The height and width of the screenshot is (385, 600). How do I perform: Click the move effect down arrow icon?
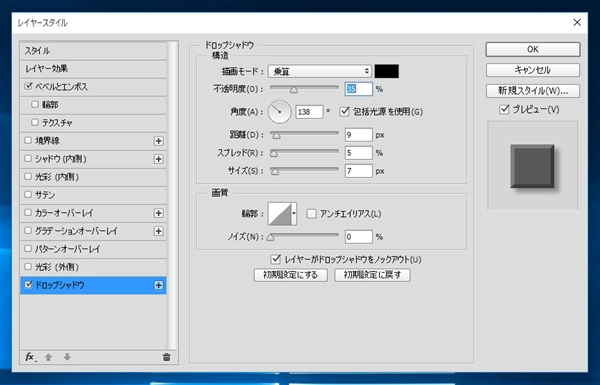coord(67,357)
